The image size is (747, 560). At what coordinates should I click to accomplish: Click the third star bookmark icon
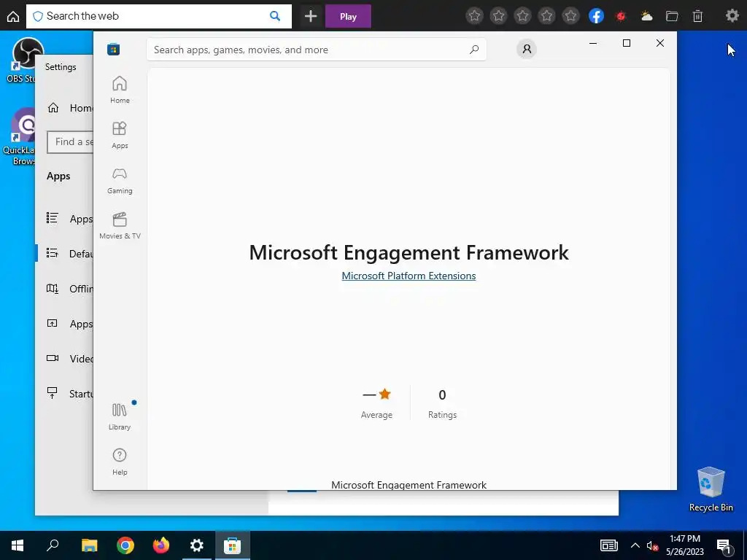pyautogui.click(x=522, y=16)
